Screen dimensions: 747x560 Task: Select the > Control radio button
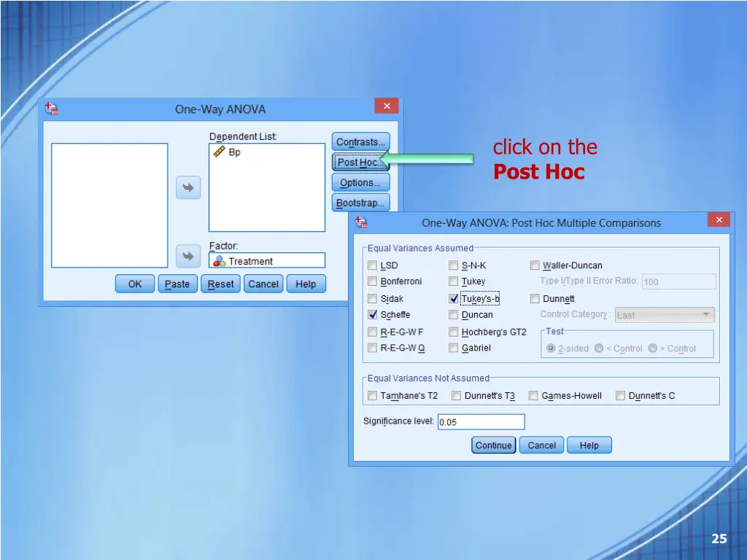(x=653, y=348)
